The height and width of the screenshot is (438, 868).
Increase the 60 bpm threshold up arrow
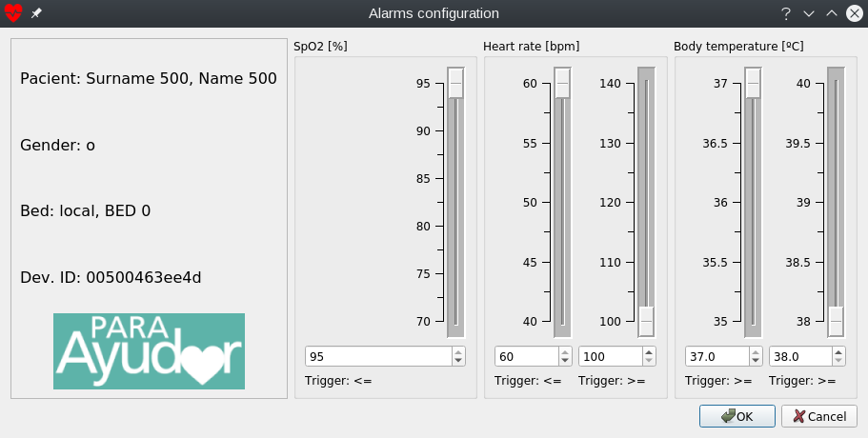click(x=565, y=351)
